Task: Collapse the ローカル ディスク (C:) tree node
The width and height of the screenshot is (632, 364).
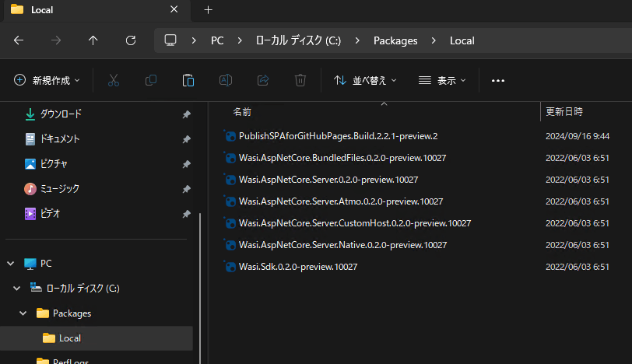Action: (x=17, y=289)
